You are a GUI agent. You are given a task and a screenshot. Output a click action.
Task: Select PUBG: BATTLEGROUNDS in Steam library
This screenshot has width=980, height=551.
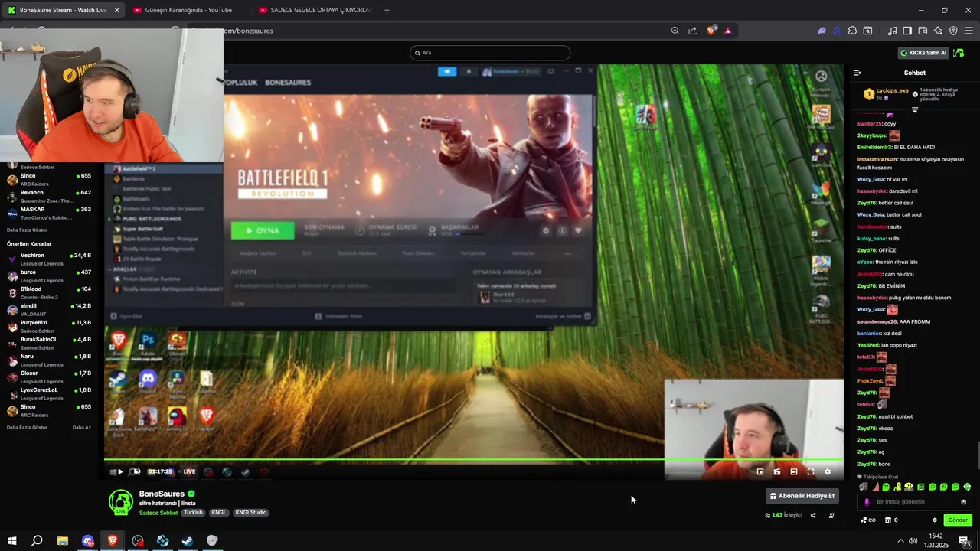coord(152,219)
